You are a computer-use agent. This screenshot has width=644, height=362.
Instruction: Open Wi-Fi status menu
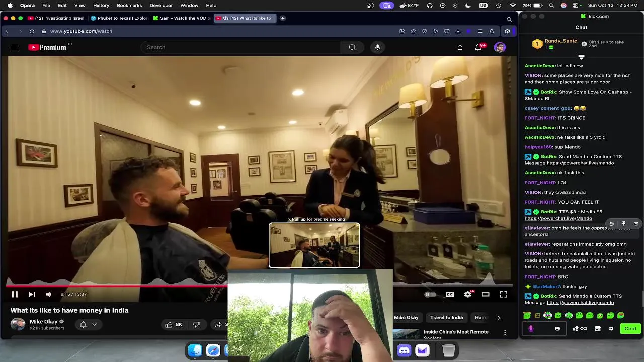tap(513, 5)
